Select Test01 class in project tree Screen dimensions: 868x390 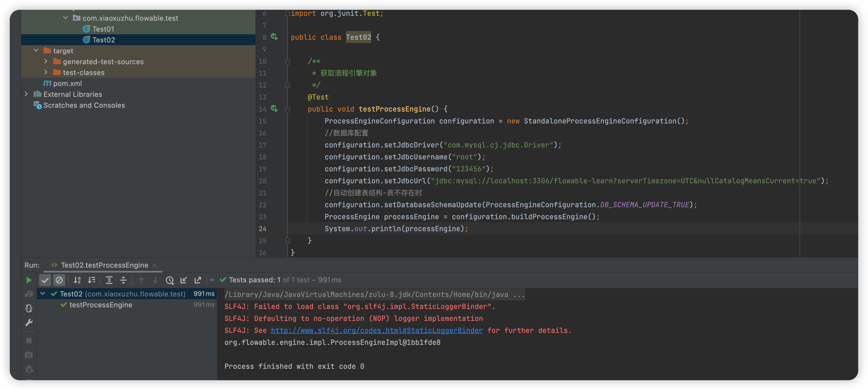pyautogui.click(x=103, y=29)
